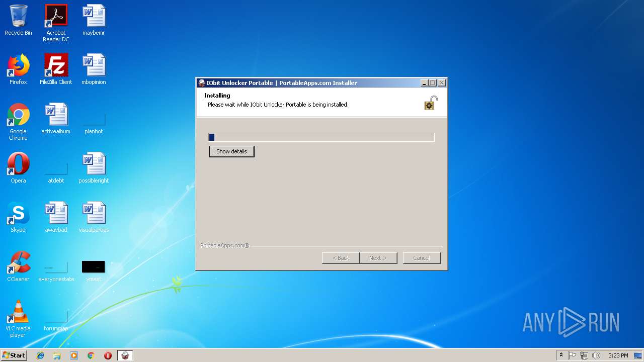Launch Google Chrome desktop shortcut
This screenshot has width=644, height=362.
(x=18, y=122)
